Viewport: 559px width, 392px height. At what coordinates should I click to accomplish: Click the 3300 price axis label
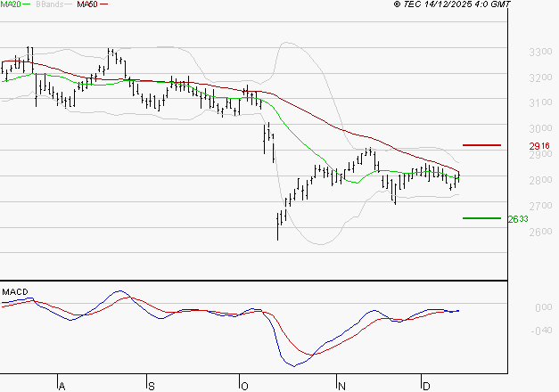[x=540, y=52]
